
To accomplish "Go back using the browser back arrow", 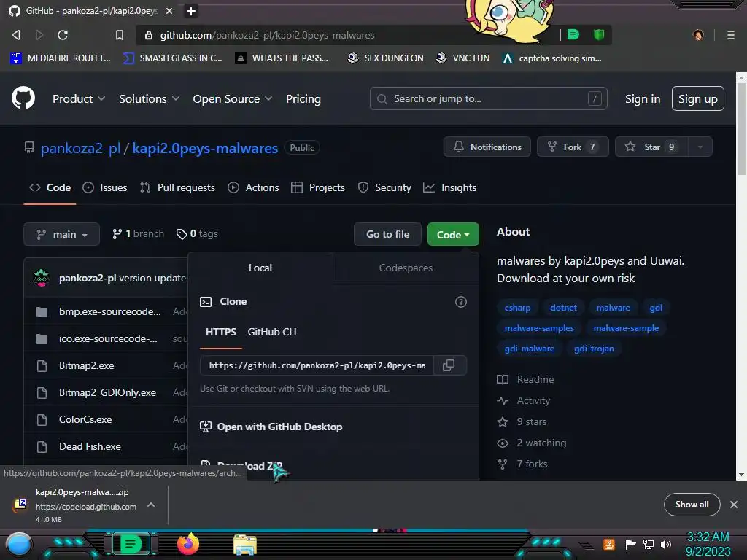I will [16, 35].
